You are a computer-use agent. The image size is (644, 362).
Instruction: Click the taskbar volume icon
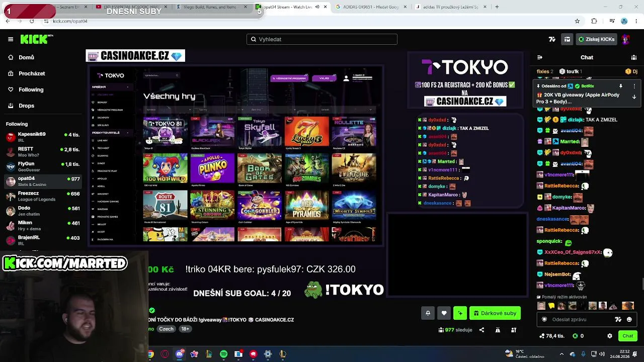602,354
